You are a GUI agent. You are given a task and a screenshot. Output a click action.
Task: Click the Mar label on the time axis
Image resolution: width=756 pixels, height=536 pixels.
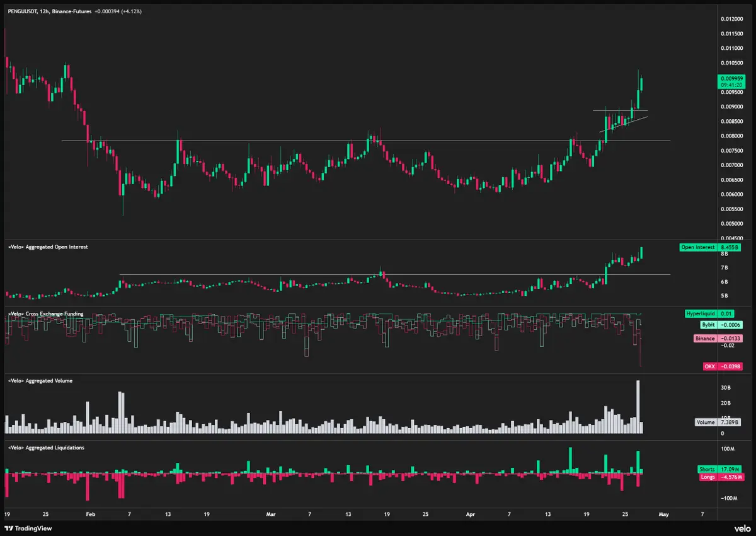[271, 515]
